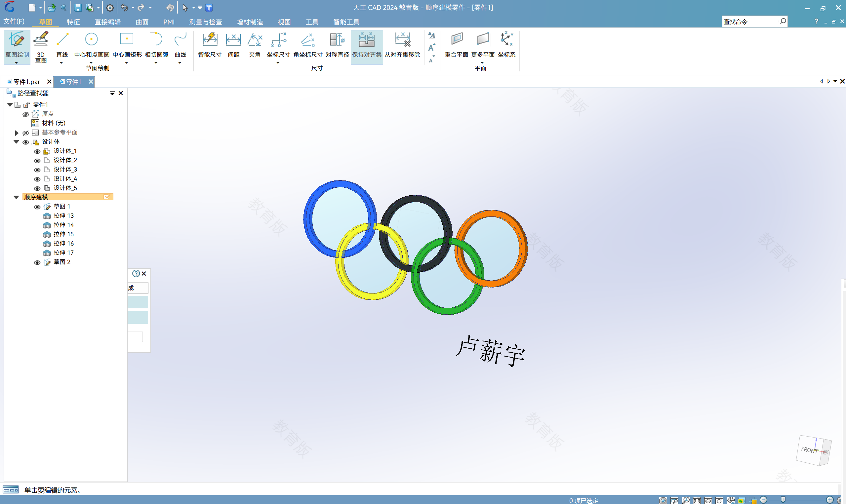
Task: Open the 顺序建模 mode dropdown
Action: coord(107,197)
